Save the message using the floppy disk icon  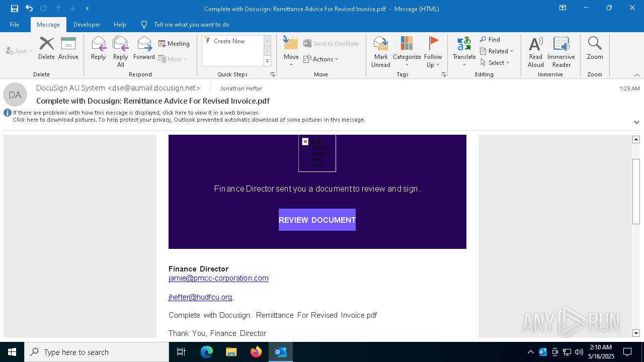tap(15, 9)
